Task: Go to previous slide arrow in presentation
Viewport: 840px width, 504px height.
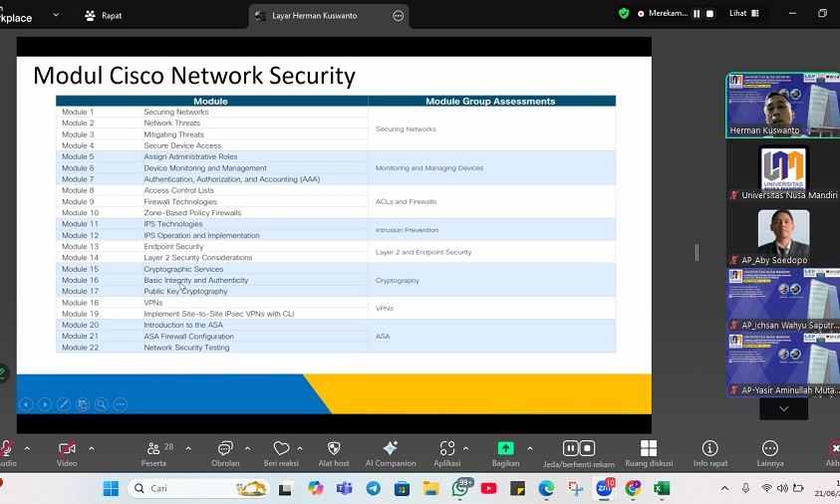Action: [x=26, y=404]
